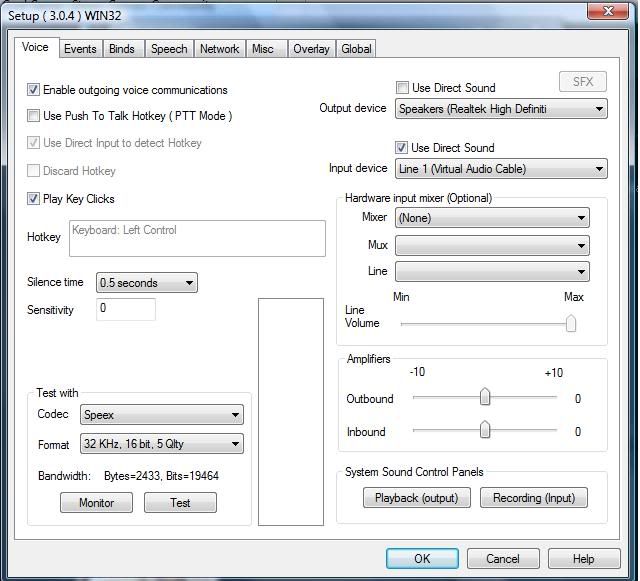Click the Monitor button
640x581 pixels.
click(x=96, y=503)
